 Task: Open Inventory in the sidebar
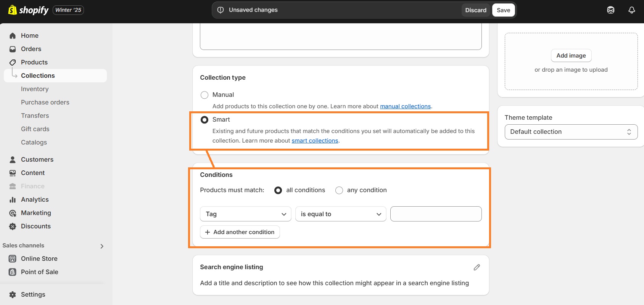tap(35, 89)
